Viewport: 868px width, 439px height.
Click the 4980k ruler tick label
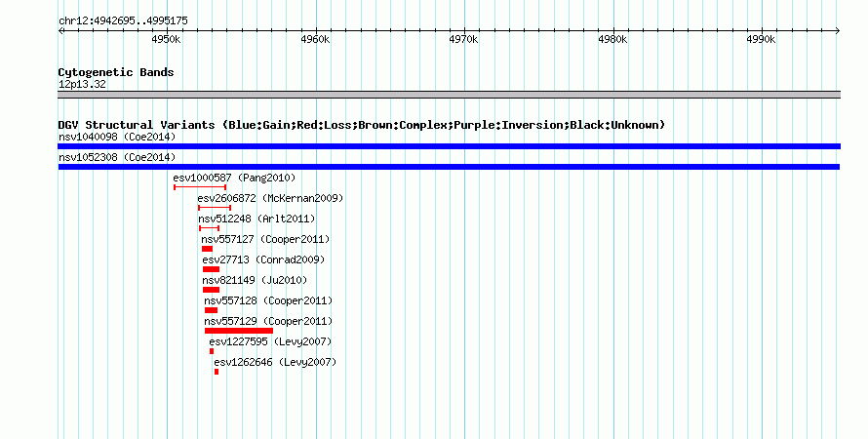click(612, 39)
